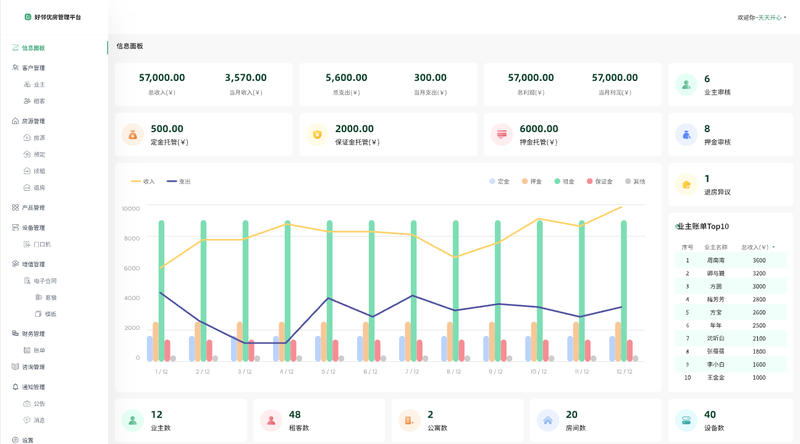The width and height of the screenshot is (800, 444).
Task: Click the 增值管理 sidebar icon
Action: tap(15, 264)
